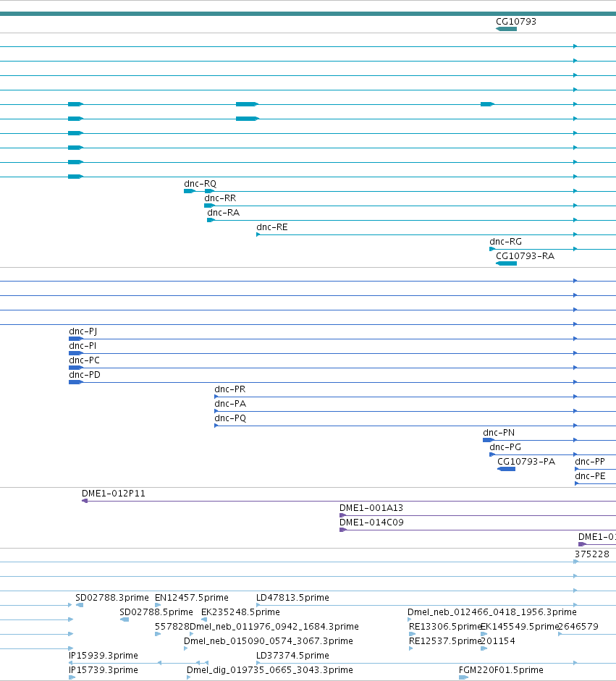
Task: Select the LD37374.5prime EST label
Action: pos(292,656)
